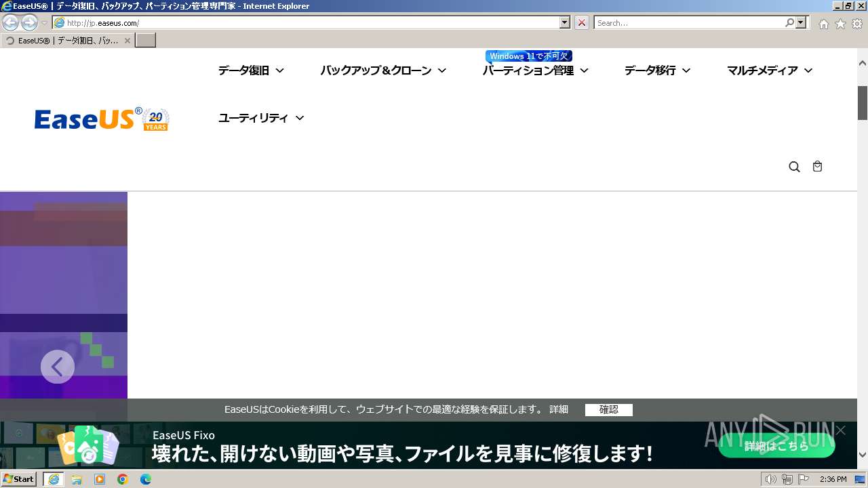Click into the browser Search field
The width and height of the screenshot is (868, 488).
(x=689, y=23)
